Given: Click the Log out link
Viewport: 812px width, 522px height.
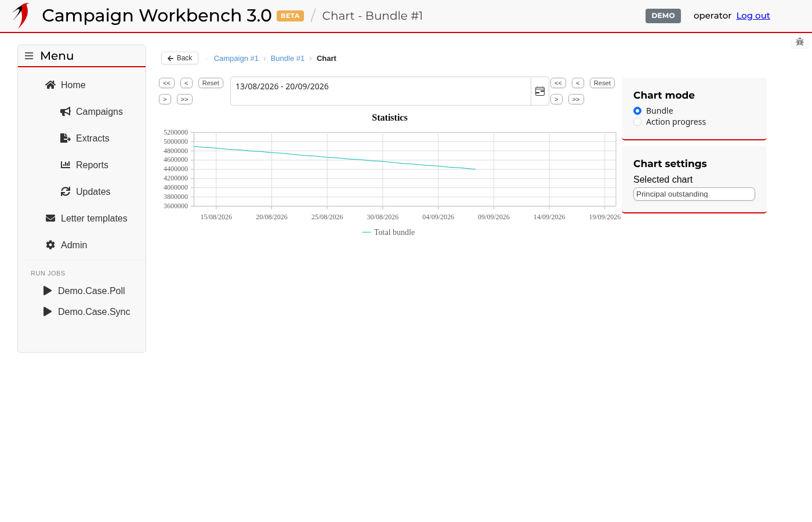Looking at the screenshot, I should pos(753,16).
